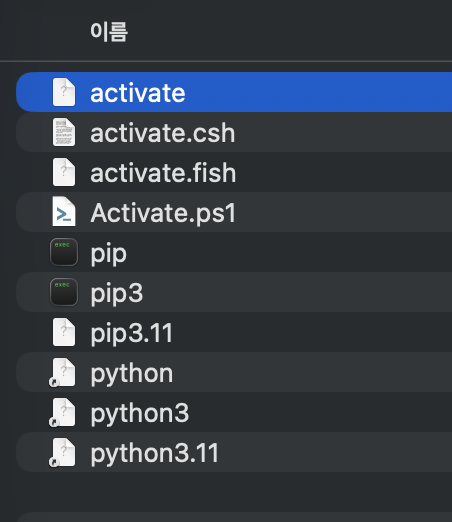Click the pip3 exec icon
Viewport: 452px width, 522px height.
(x=64, y=292)
